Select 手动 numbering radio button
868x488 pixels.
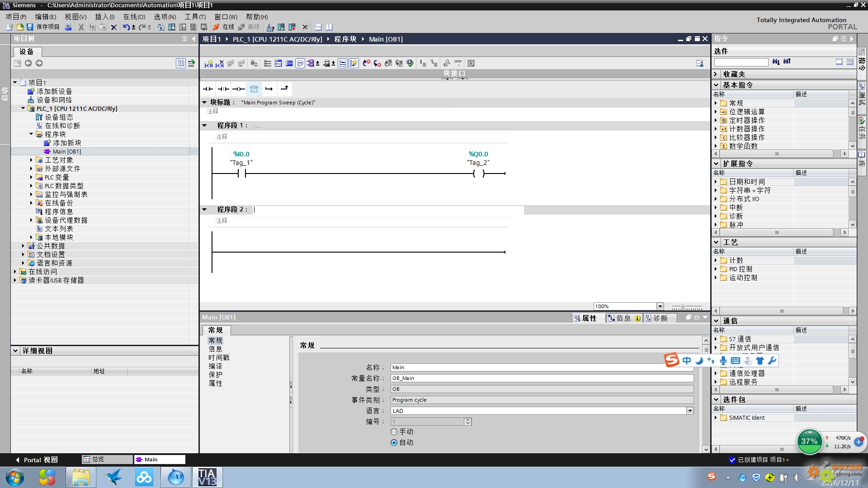click(x=394, y=432)
